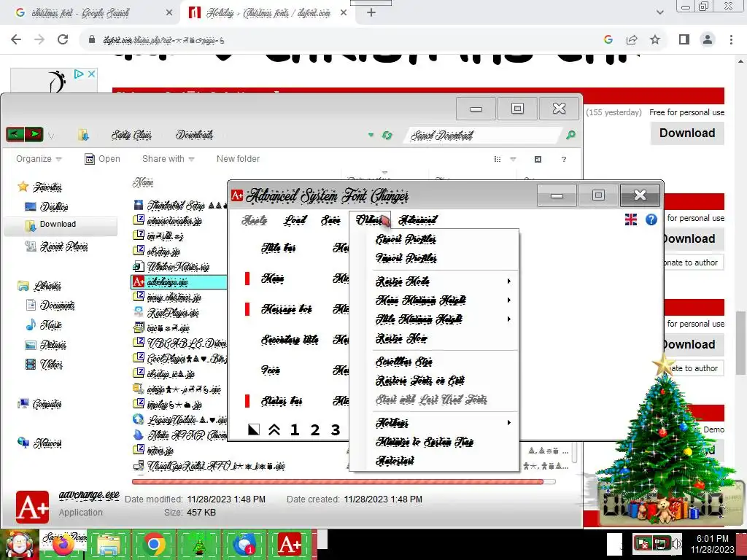The image size is (747, 560).
Task: Choose Import Profiles from the menu
Action: pos(406,258)
